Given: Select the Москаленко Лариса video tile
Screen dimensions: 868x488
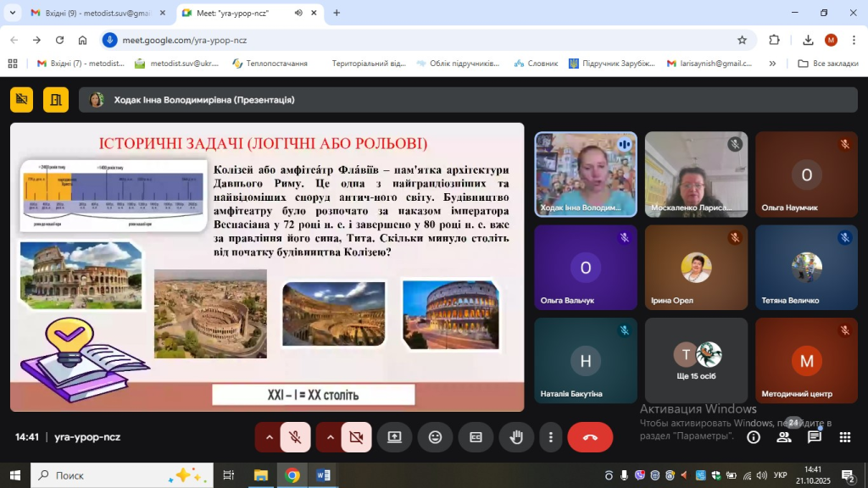Looking at the screenshot, I should 696,174.
